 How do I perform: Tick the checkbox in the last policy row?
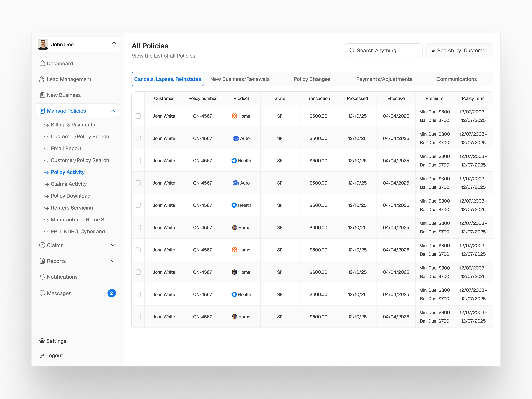(x=138, y=317)
